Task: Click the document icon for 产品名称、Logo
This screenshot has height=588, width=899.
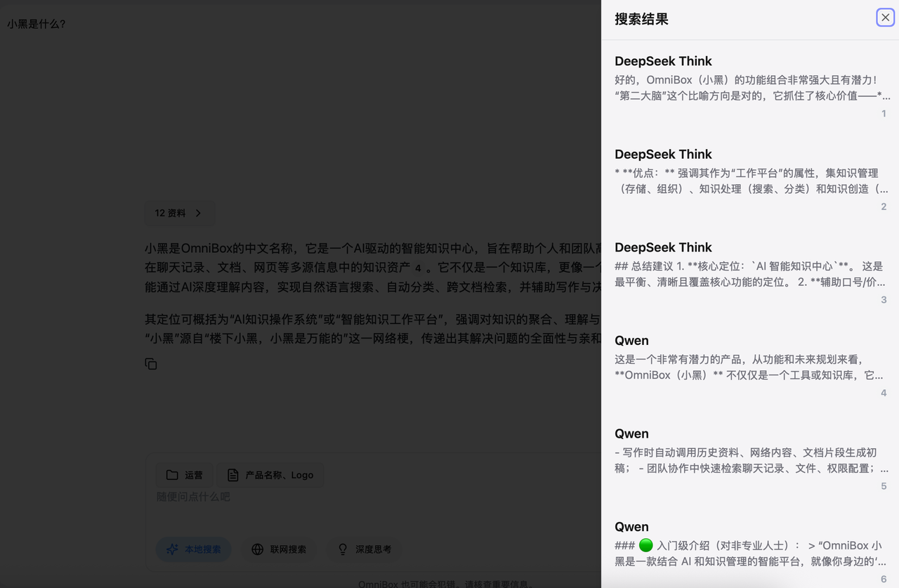Action: coord(233,475)
